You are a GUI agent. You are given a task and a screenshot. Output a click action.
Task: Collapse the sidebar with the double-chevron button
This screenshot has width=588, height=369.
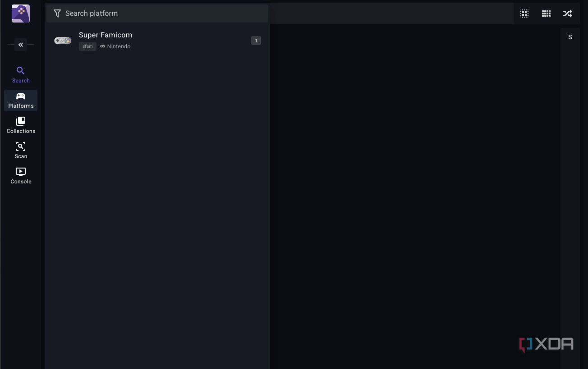click(x=21, y=45)
